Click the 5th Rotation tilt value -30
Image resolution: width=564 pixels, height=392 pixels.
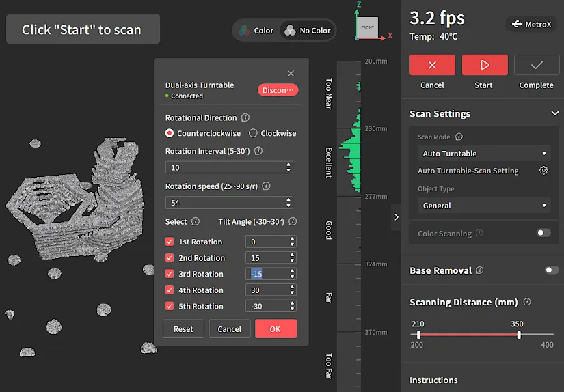(x=256, y=306)
